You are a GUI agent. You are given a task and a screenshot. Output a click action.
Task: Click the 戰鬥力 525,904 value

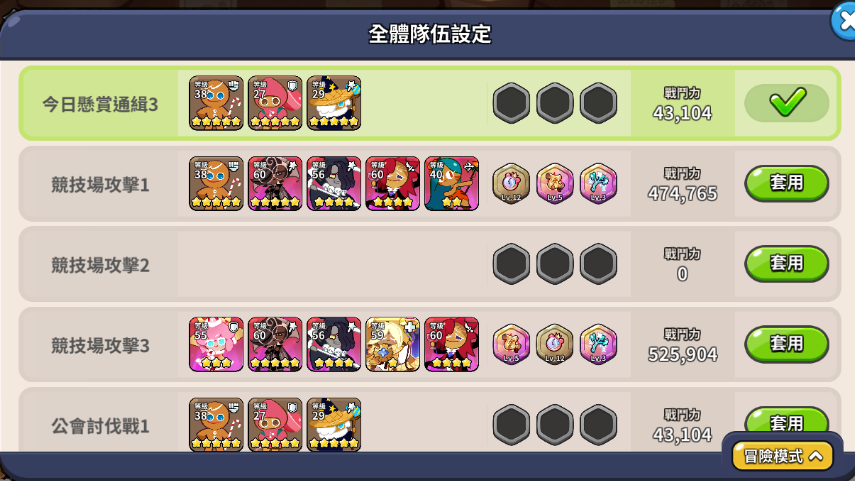(x=682, y=354)
